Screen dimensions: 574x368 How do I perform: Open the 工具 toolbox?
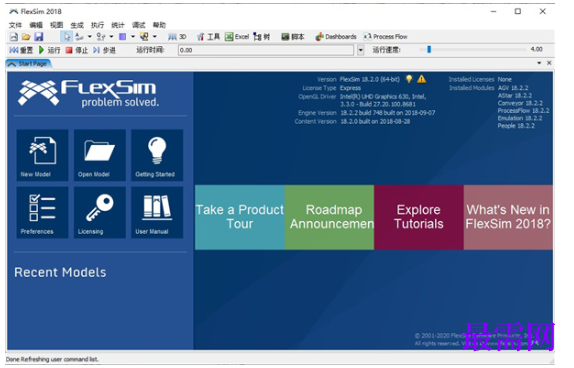point(208,37)
